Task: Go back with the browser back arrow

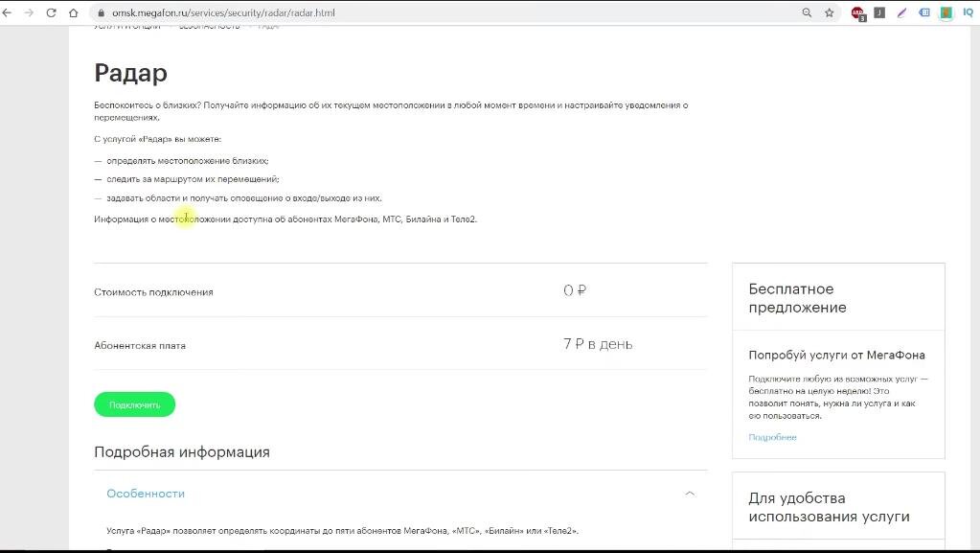Action: (x=7, y=12)
